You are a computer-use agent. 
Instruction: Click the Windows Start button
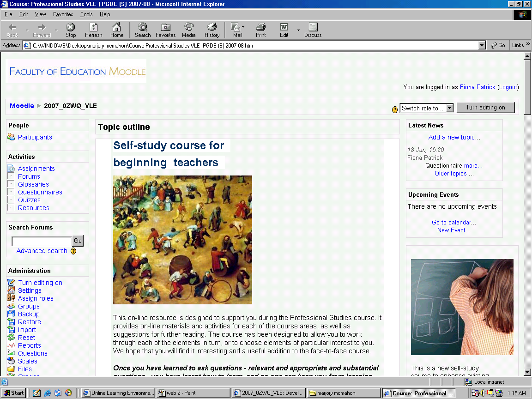(13, 393)
